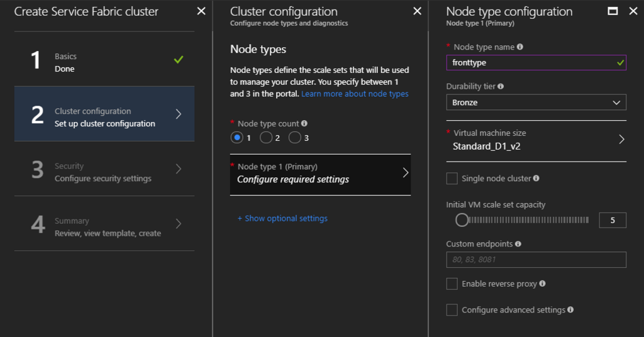The image size is (644, 337).
Task: Click the chevron on Summary step
Action: (179, 224)
